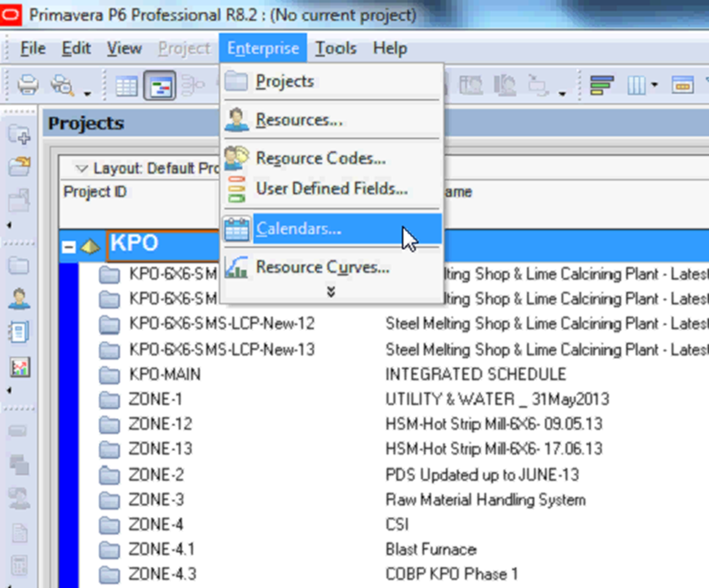709x588 pixels.
Task: Click the document icon near the sidebar bottom
Action: click(x=19, y=532)
